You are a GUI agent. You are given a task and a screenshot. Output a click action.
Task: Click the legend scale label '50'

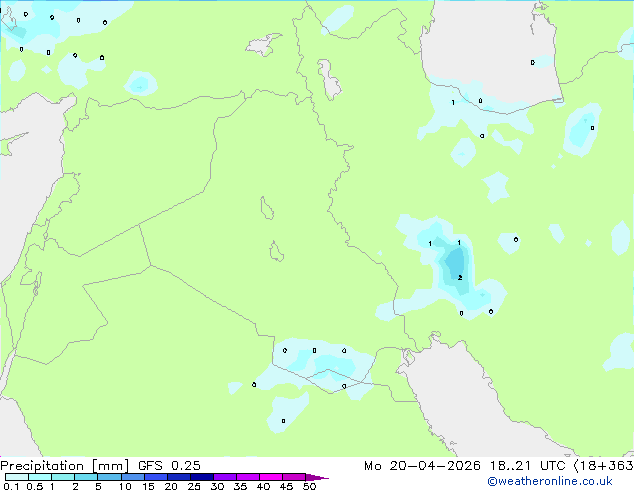point(309,486)
